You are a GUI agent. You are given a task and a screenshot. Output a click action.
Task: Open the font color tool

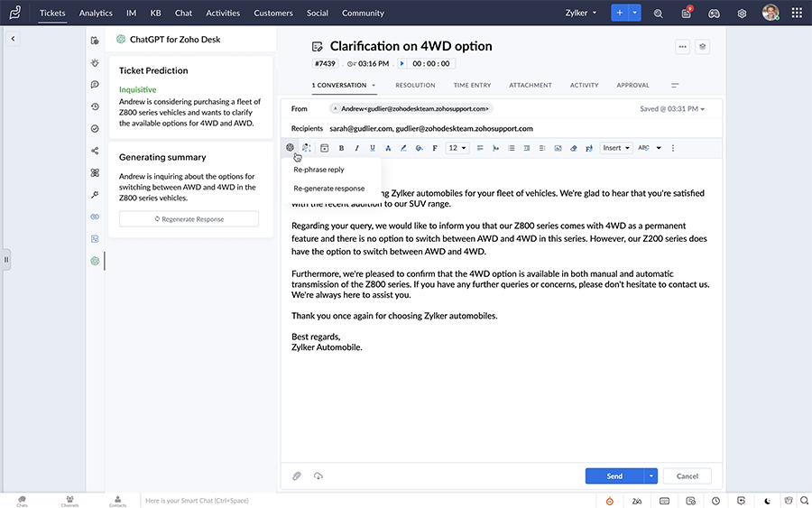(x=388, y=148)
